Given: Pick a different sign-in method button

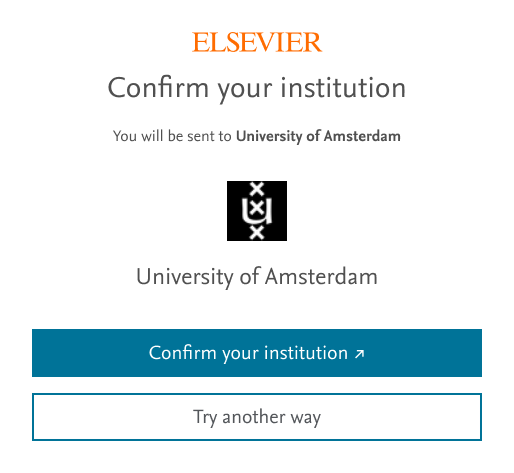Looking at the screenshot, I should [x=257, y=417].
